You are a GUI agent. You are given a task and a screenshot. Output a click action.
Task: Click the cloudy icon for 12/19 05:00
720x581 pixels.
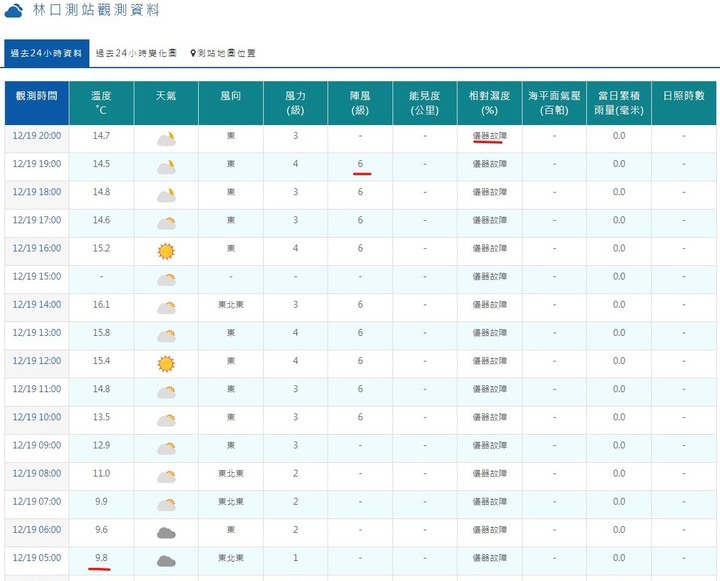click(x=166, y=561)
